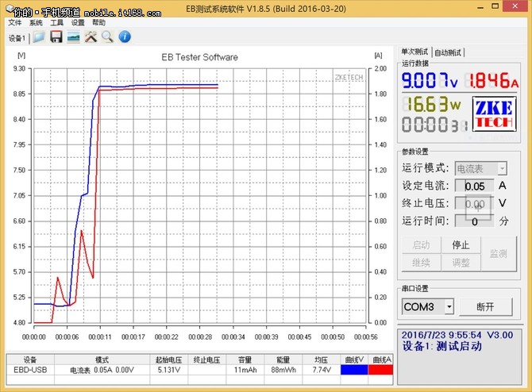Screen dimensions: 532x392
Task: Open the 设置 menu
Action: point(78,23)
